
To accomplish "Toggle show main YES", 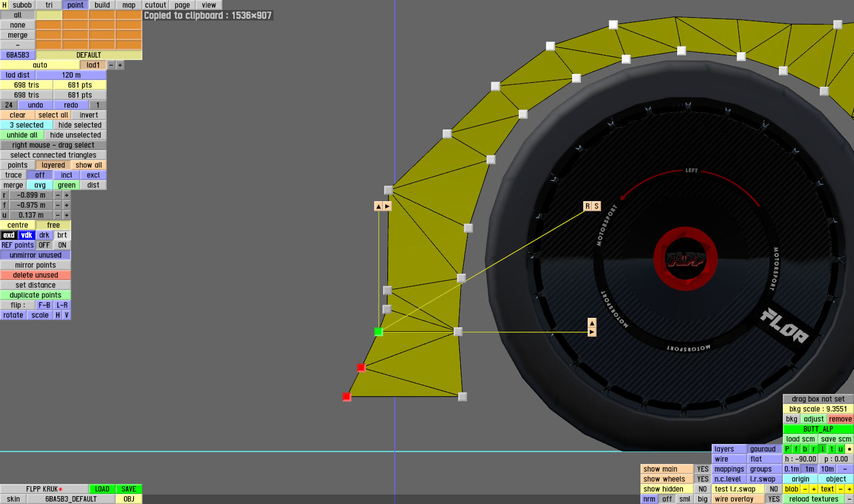I will point(703,469).
